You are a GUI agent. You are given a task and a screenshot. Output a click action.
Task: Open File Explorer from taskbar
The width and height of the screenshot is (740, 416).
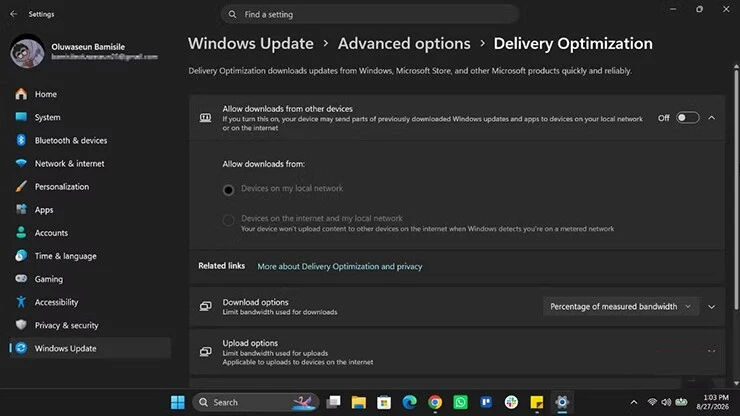coord(359,402)
